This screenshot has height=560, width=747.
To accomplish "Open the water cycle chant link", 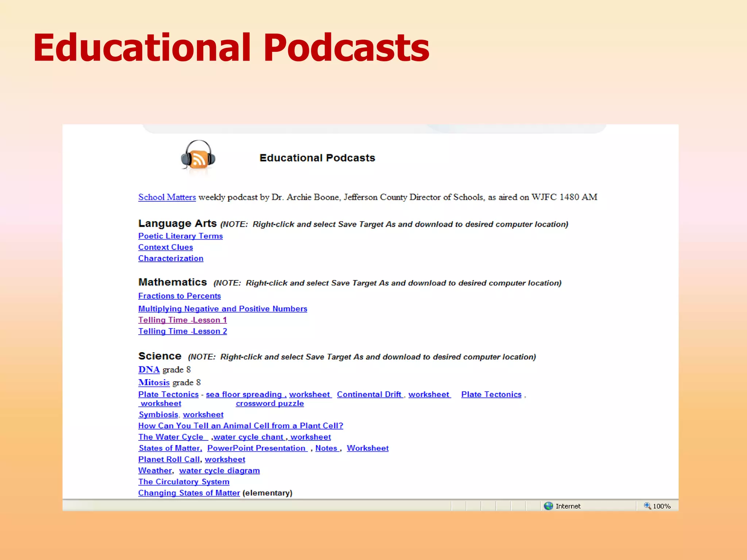I will click(250, 437).
